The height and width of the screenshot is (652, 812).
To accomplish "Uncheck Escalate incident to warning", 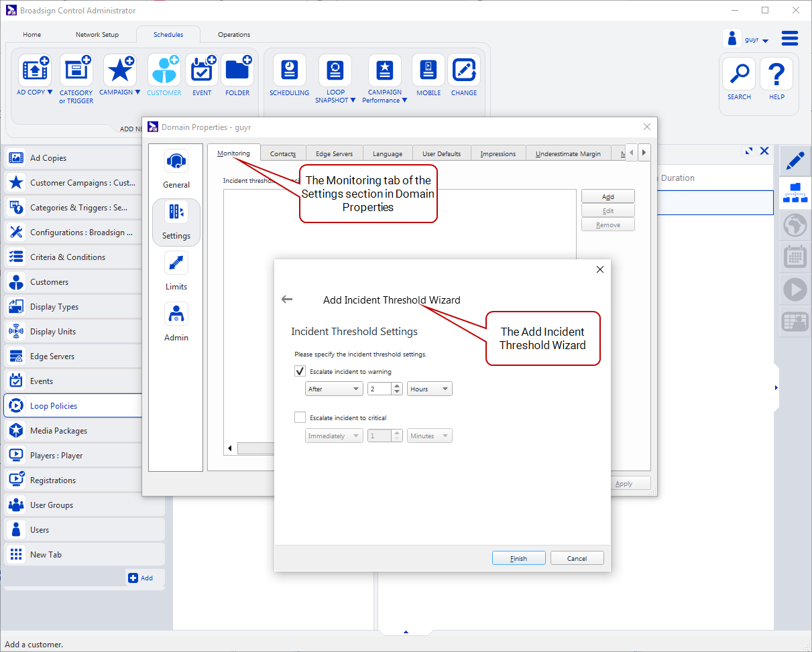I will 300,371.
